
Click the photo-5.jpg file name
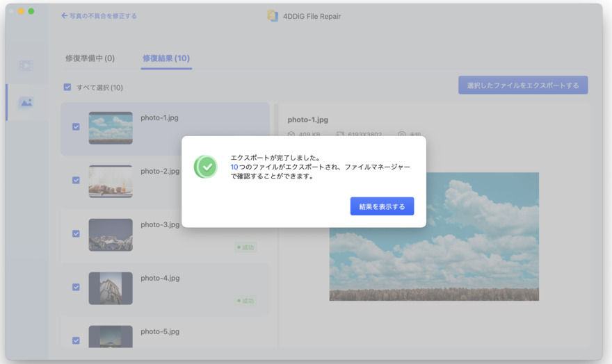coord(160,331)
